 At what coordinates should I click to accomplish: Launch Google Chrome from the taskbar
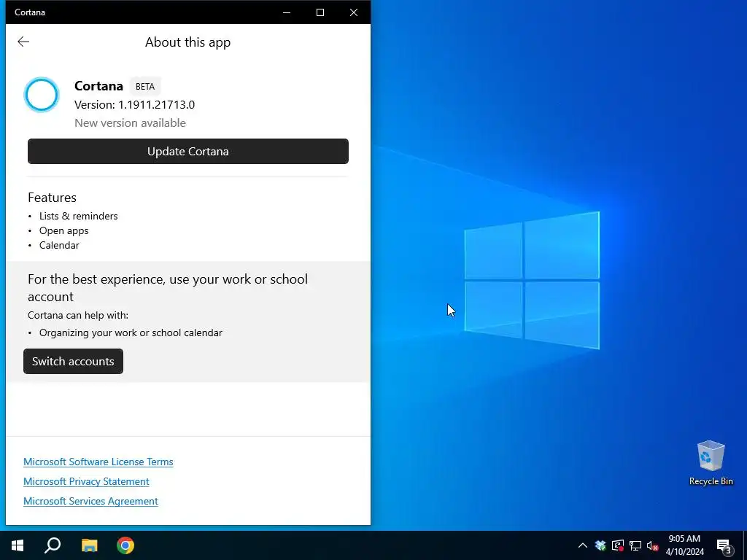125,545
